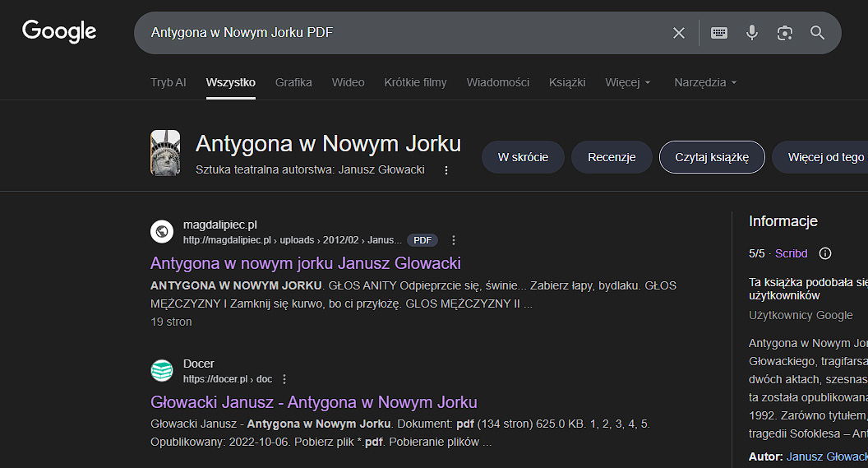
Task: Open options menu for Docer result
Action: 284,379
